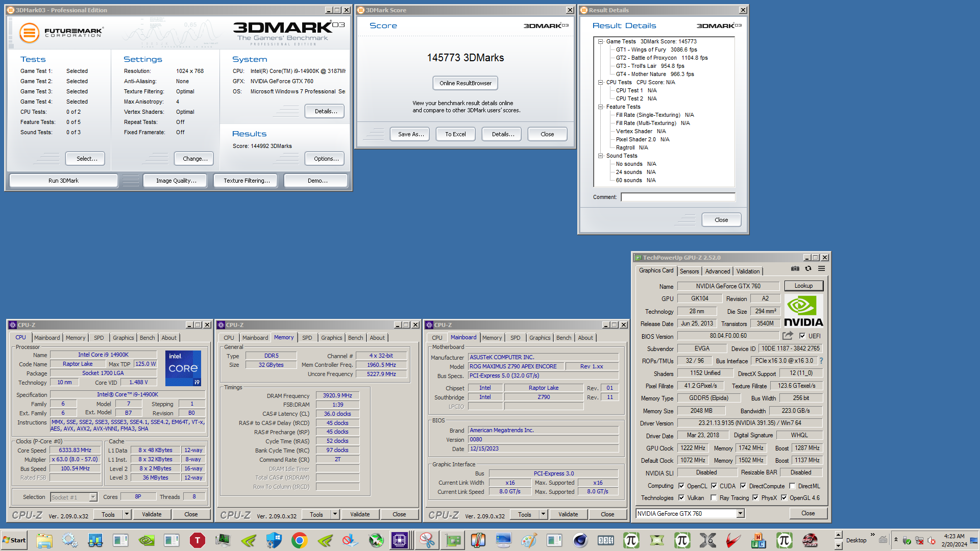This screenshot has height=551, width=980.
Task: Click the taskbar toolbar scroll down arrow
Action: [x=838, y=545]
